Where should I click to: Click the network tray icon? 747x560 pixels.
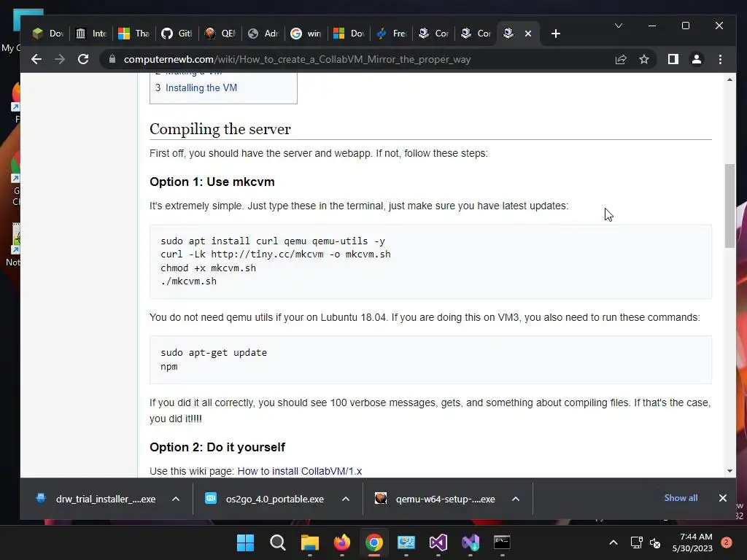coord(636,542)
